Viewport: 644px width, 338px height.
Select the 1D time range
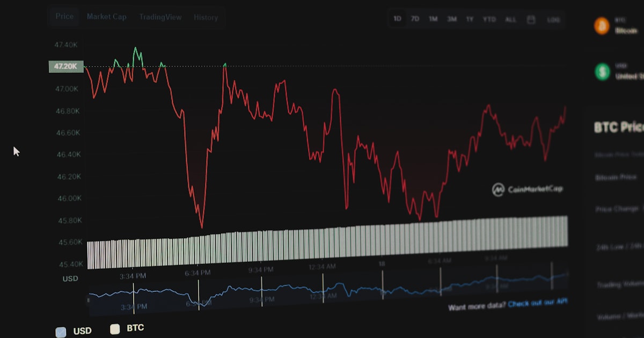pos(397,19)
